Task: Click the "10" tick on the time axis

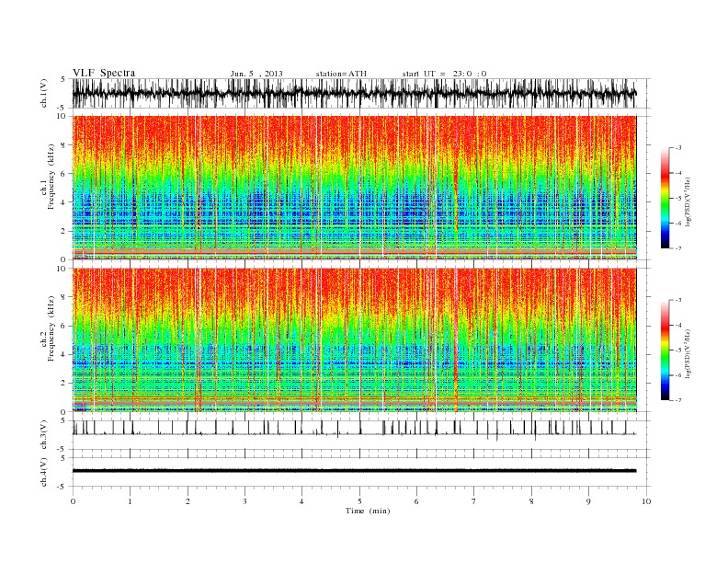Action: (x=646, y=501)
